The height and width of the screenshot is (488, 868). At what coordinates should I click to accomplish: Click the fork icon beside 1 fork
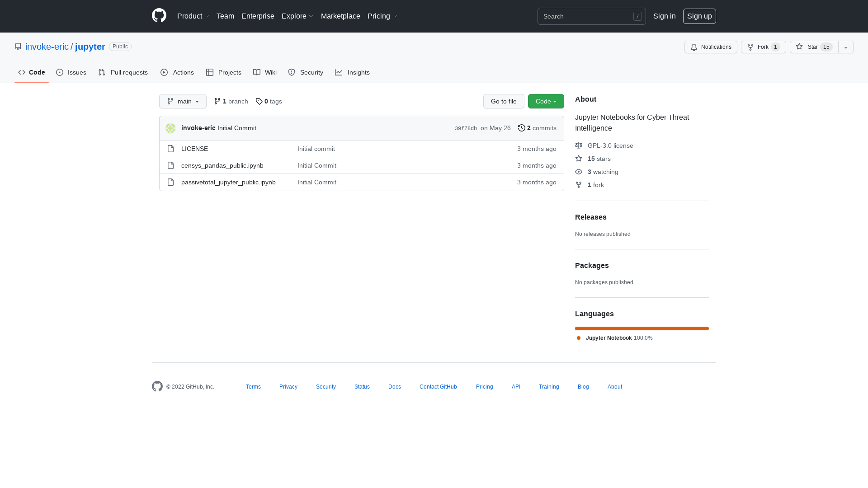point(579,185)
